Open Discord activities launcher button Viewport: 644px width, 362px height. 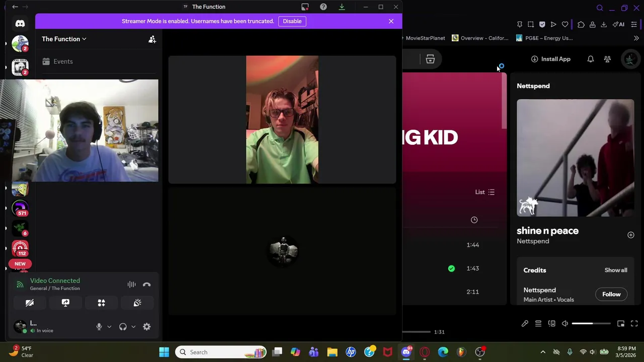tap(101, 303)
